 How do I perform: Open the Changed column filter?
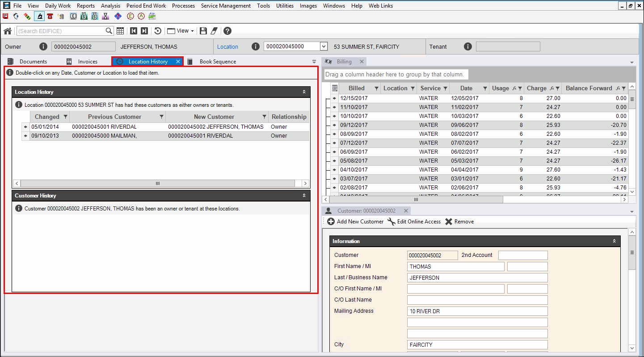[x=66, y=117]
